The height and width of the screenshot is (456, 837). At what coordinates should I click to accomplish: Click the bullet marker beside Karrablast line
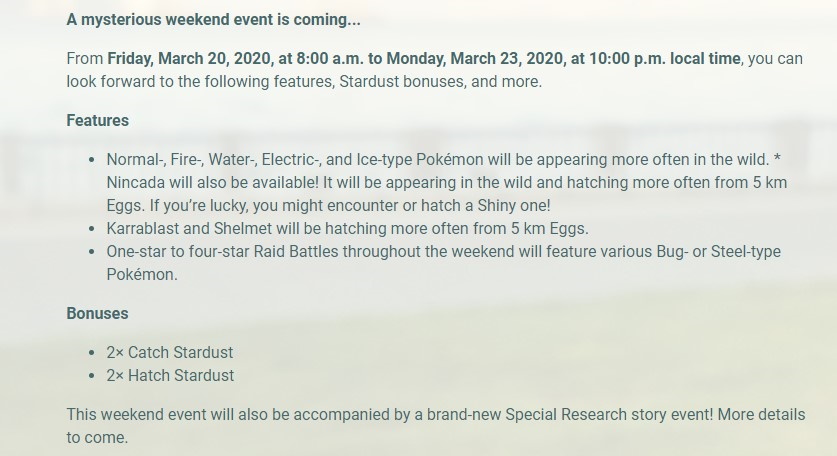[x=92, y=229]
